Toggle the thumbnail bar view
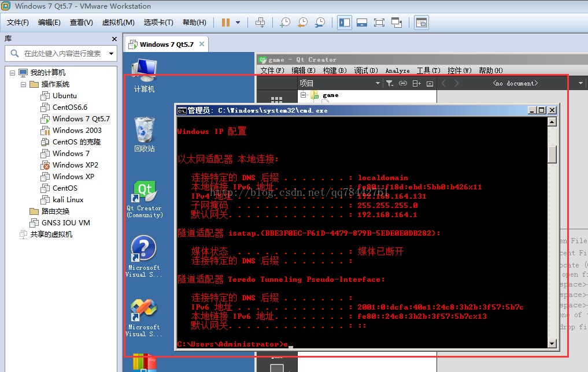Viewport: 588px width, 372px height. tap(362, 23)
